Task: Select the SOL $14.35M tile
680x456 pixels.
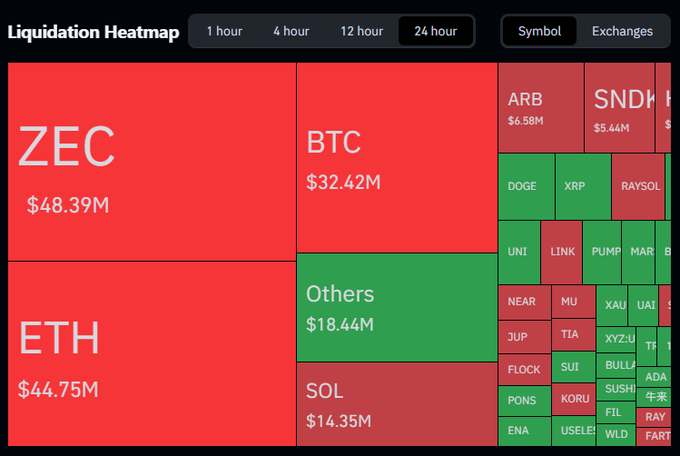Action: [x=397, y=404]
